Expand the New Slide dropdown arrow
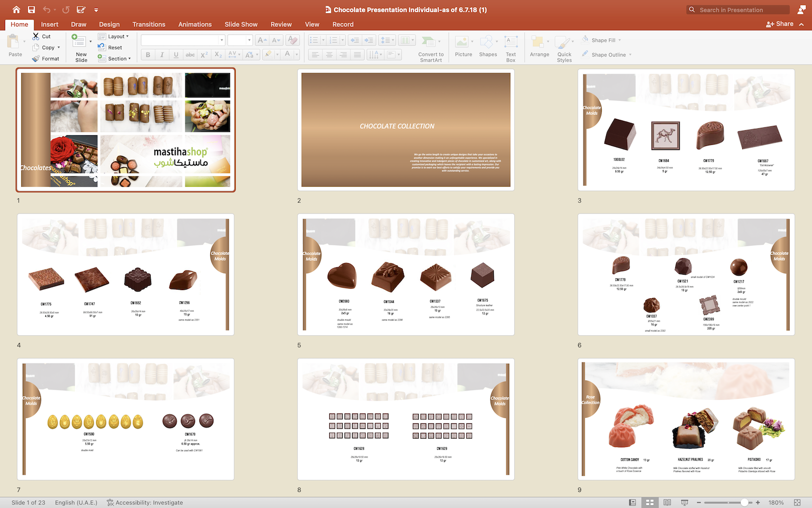 click(90, 41)
